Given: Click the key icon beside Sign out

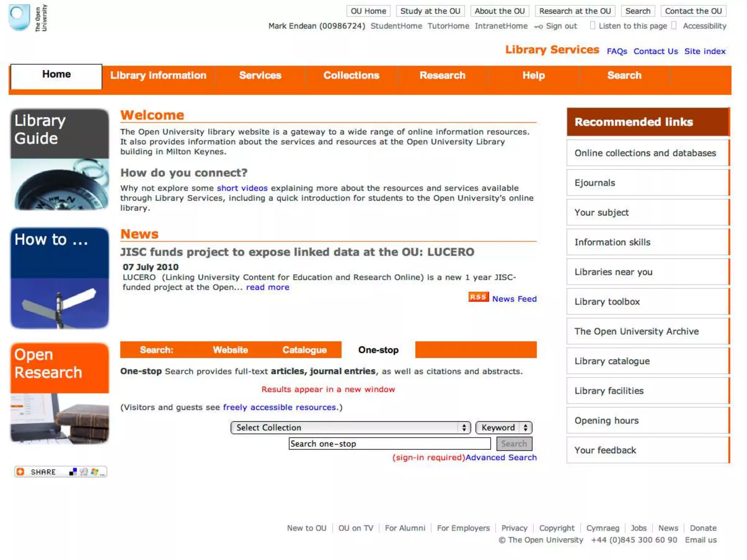Looking at the screenshot, I should coord(538,26).
